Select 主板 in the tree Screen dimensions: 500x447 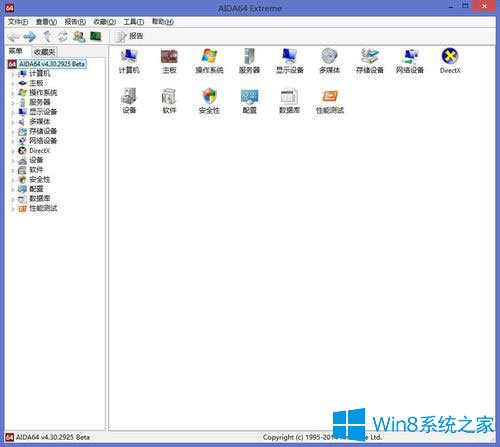pos(36,83)
